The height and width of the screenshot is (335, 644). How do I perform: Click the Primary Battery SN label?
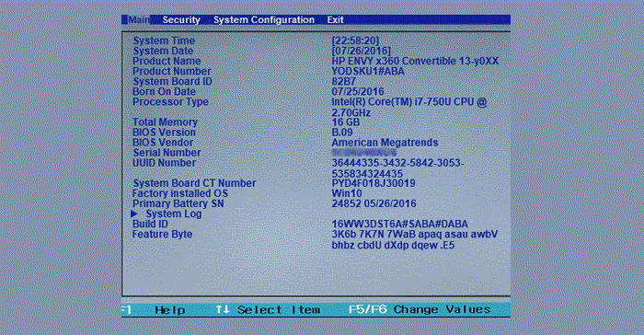tap(178, 203)
